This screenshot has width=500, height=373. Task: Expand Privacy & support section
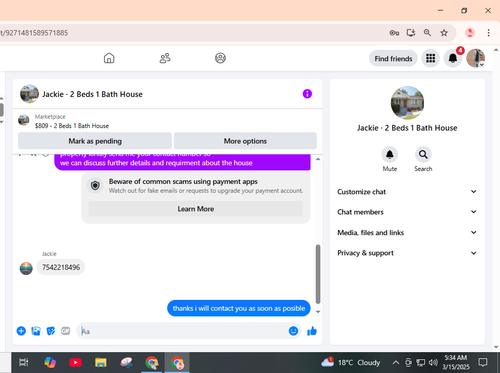click(x=407, y=253)
